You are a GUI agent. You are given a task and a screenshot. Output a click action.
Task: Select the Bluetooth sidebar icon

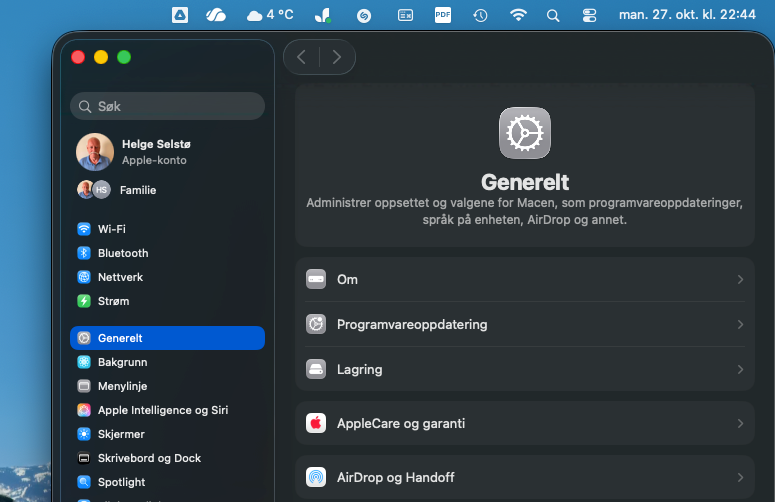click(x=85, y=253)
